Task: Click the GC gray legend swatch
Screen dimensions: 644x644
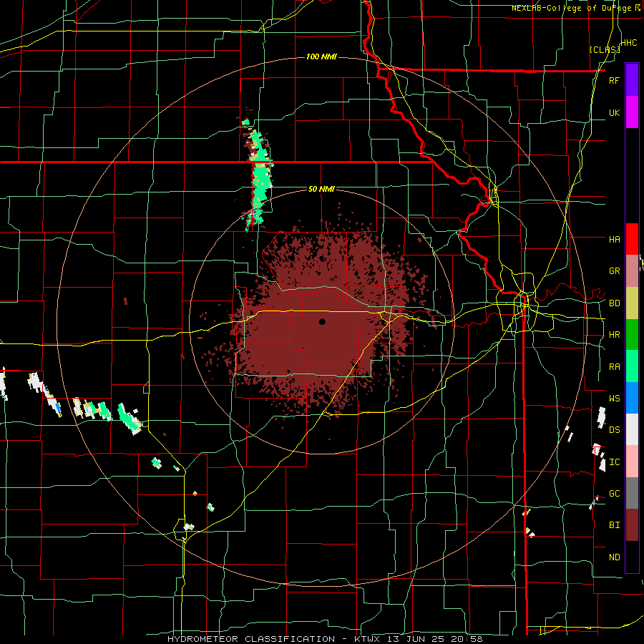Action: click(632, 493)
